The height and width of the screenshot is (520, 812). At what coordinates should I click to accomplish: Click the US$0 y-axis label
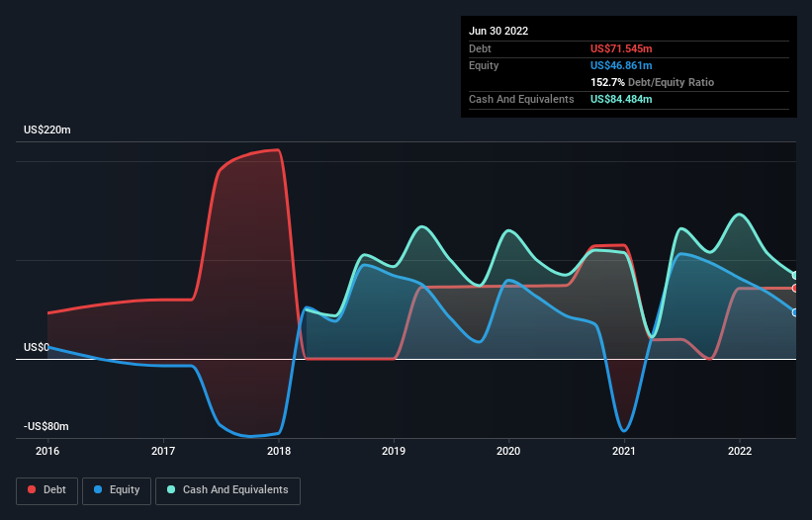coord(37,347)
